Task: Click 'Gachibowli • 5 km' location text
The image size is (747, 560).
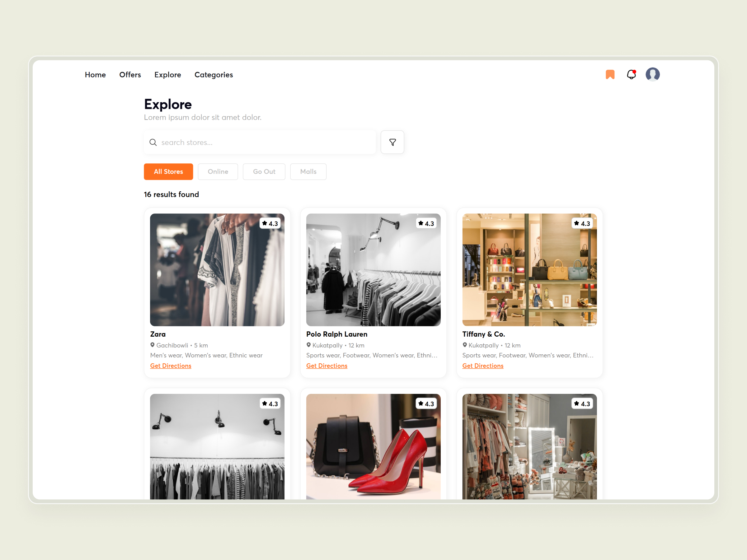Action: pos(182,345)
